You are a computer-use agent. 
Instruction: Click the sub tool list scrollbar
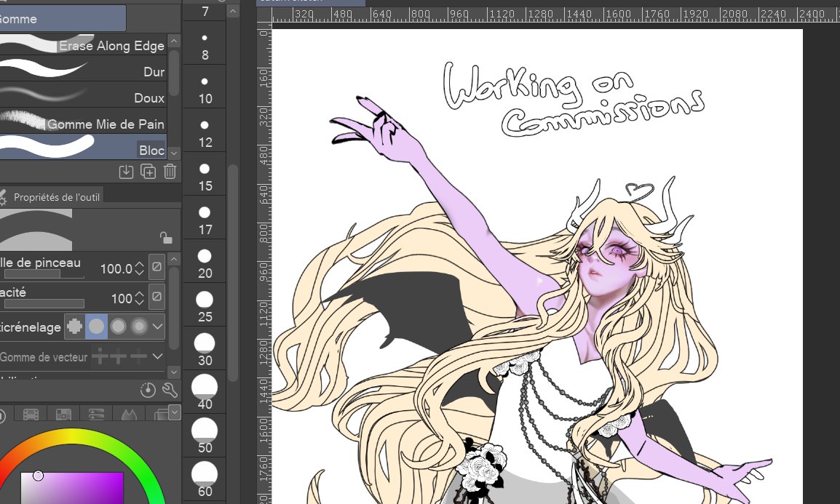tap(173, 72)
